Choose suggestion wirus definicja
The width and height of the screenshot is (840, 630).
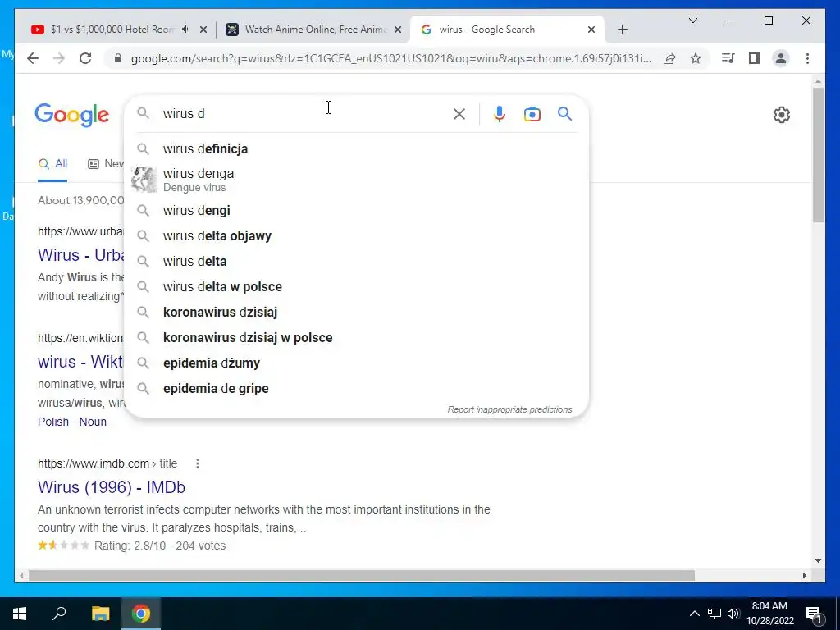pyautogui.click(x=356, y=149)
